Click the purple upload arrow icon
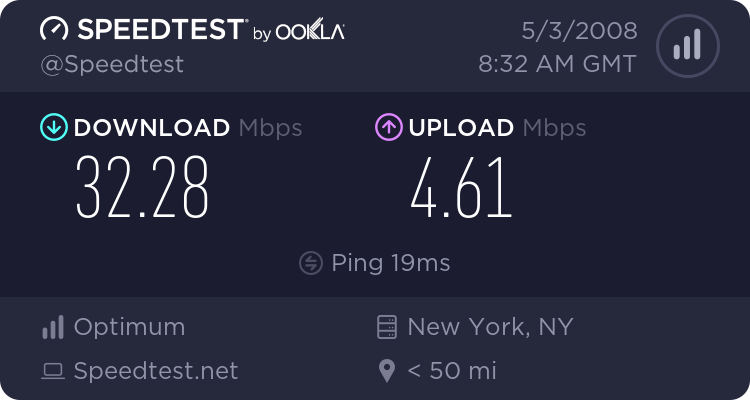Screen dimensions: 750x400 click(x=389, y=127)
